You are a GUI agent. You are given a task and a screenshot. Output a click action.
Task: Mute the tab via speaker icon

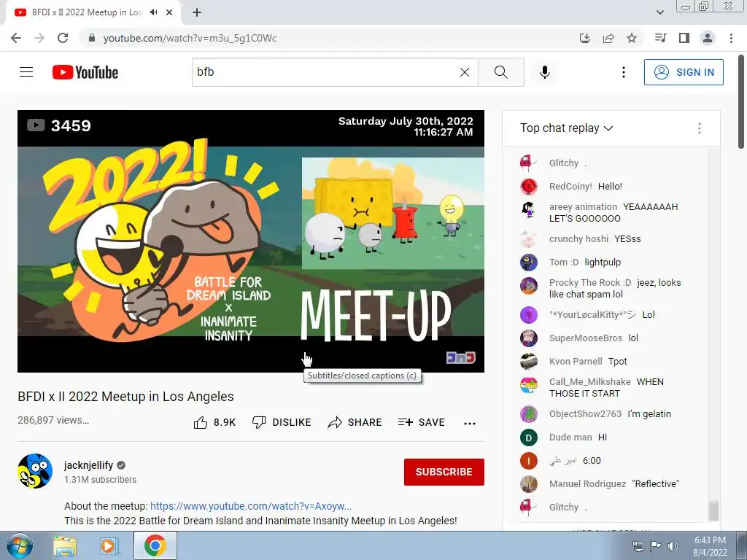point(153,12)
